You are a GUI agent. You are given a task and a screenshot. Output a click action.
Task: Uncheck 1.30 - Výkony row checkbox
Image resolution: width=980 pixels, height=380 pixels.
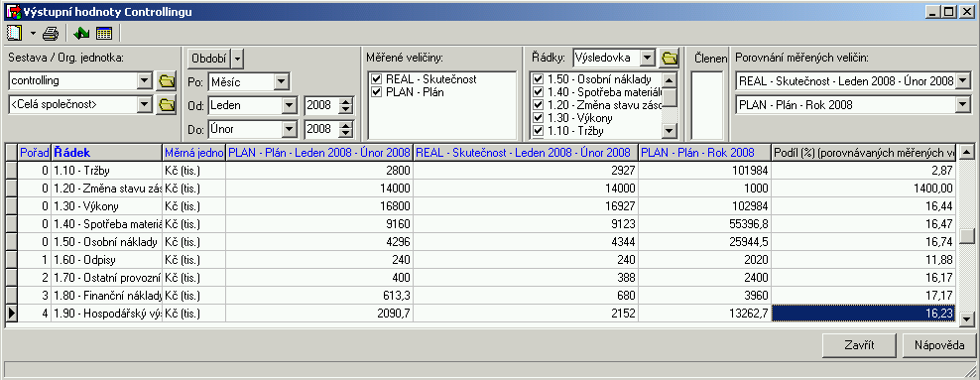point(539,117)
